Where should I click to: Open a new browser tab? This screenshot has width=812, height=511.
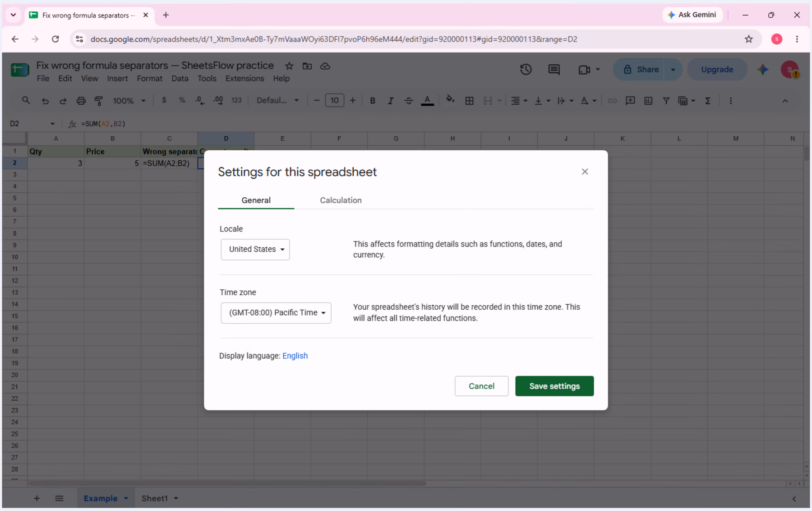[166, 15]
